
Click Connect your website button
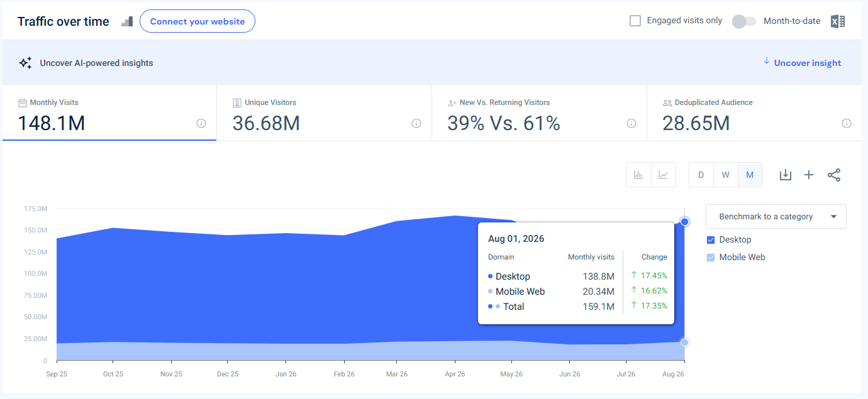(198, 21)
